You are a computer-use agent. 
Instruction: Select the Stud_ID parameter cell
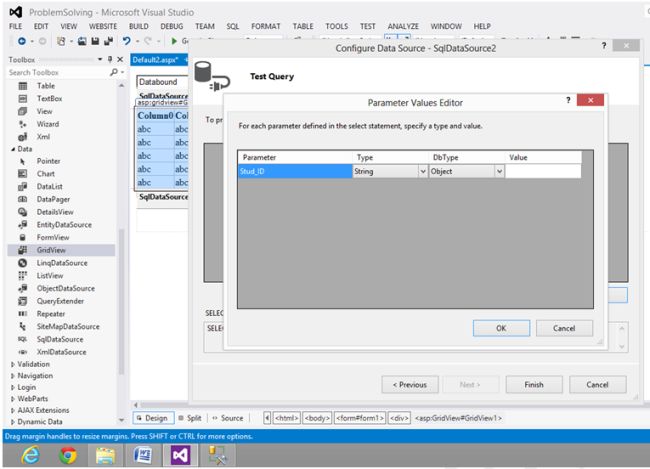point(295,171)
